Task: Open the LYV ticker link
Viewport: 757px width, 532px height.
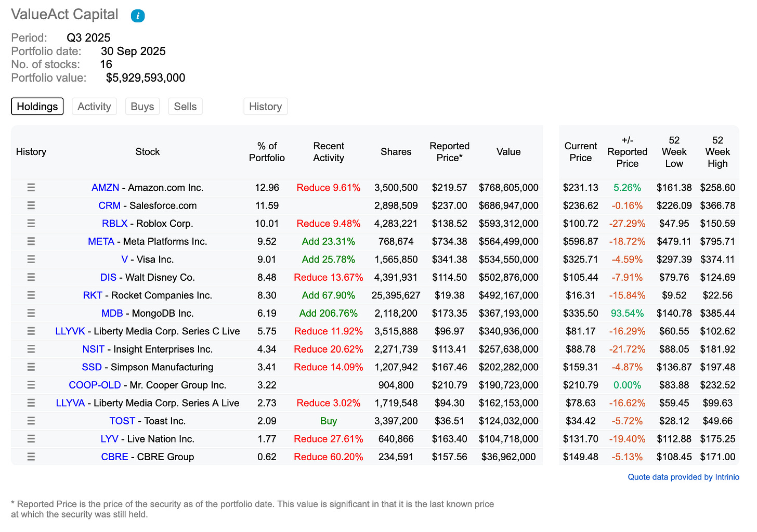Action: coord(110,439)
